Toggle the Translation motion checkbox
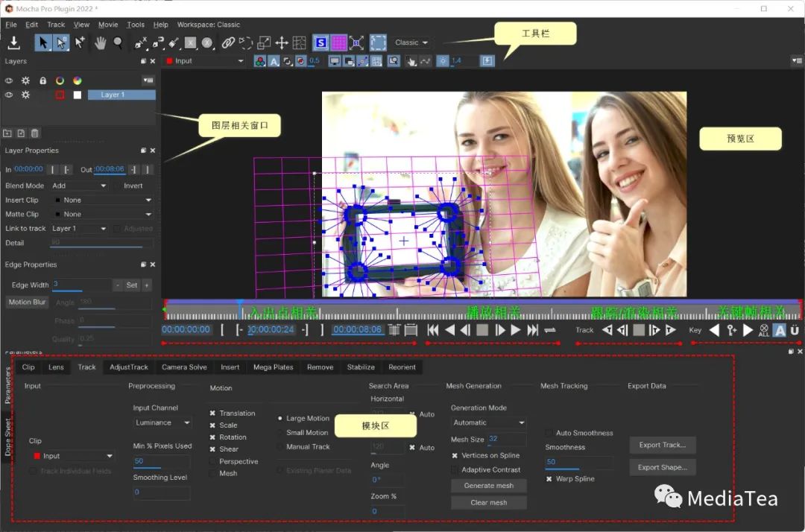The image size is (805, 532). pyautogui.click(x=212, y=413)
